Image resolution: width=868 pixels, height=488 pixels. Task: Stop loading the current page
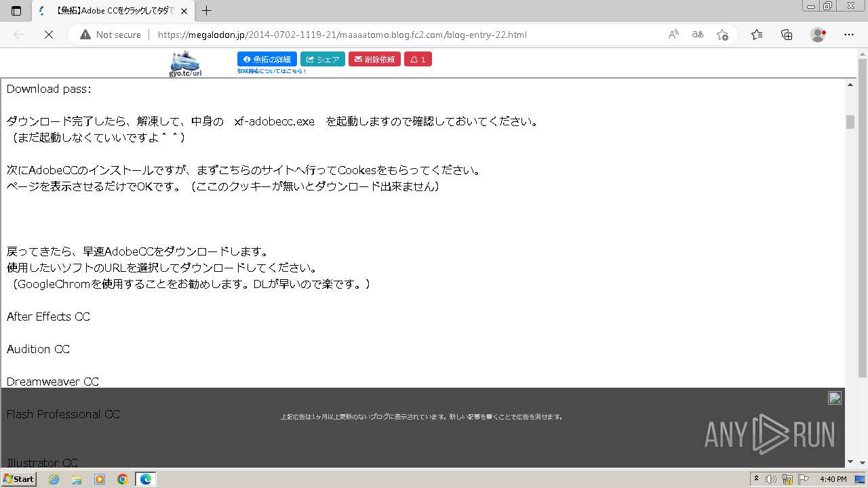[48, 35]
